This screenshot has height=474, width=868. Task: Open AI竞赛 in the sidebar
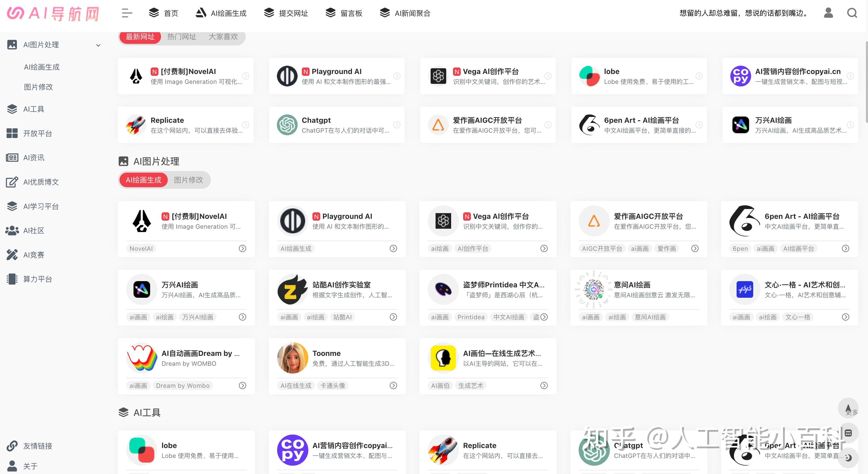coord(34,255)
